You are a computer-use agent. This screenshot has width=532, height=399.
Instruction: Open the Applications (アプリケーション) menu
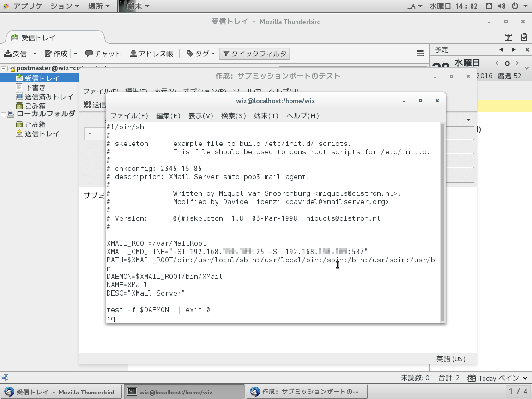pyautogui.click(x=42, y=6)
